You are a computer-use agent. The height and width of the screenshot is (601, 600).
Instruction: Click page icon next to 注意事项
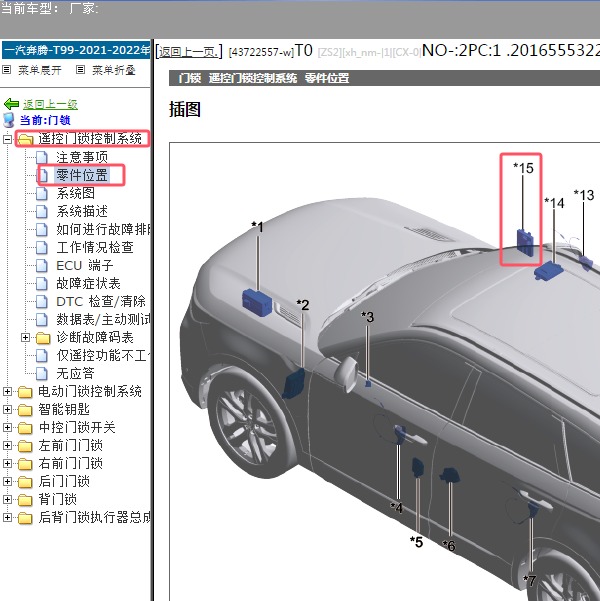tap(42, 157)
